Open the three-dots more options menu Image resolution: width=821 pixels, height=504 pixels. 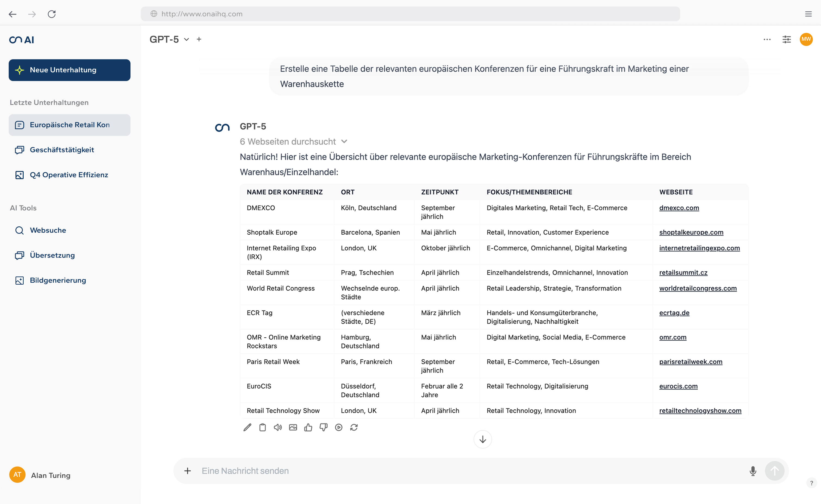[767, 39]
